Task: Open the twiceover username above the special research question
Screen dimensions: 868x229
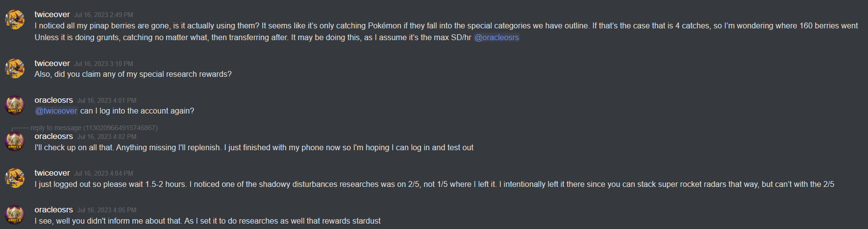Action: click(x=52, y=64)
